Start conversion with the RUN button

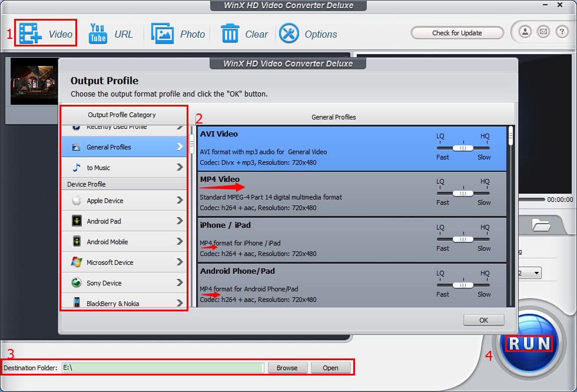click(529, 344)
